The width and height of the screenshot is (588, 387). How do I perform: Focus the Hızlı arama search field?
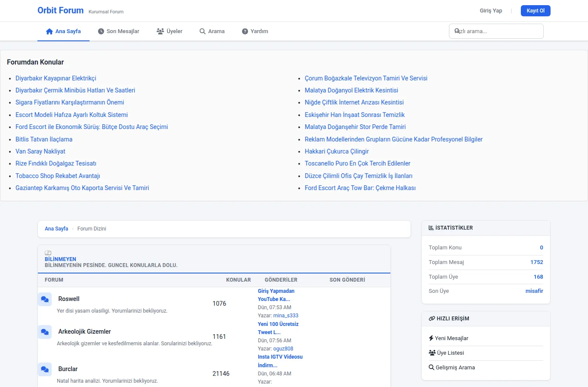click(x=496, y=31)
